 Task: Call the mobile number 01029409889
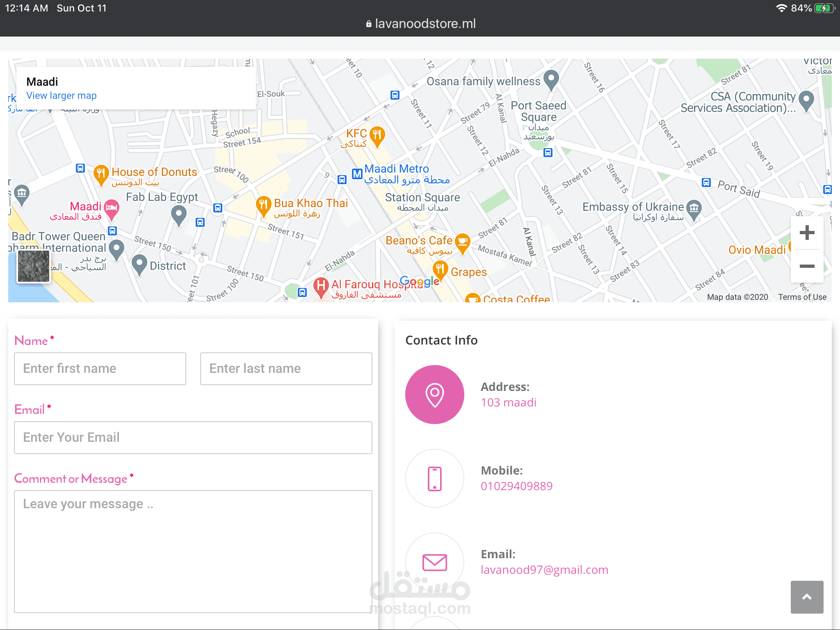516,486
